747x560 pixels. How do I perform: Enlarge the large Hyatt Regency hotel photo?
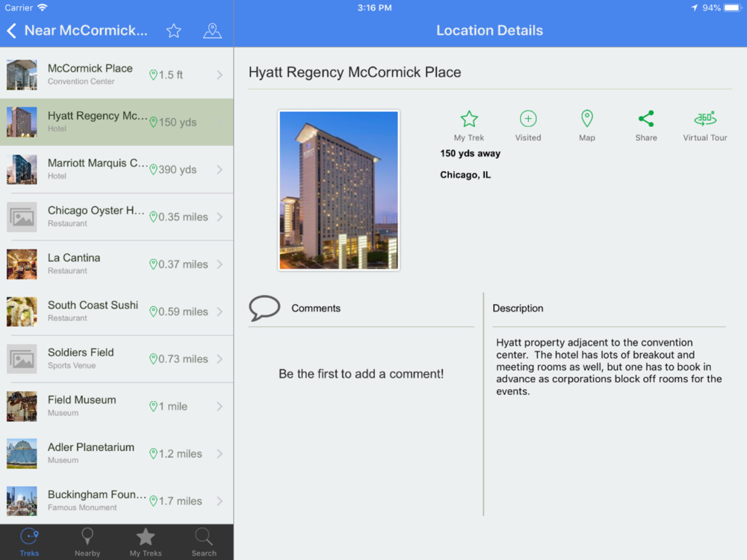pos(338,190)
